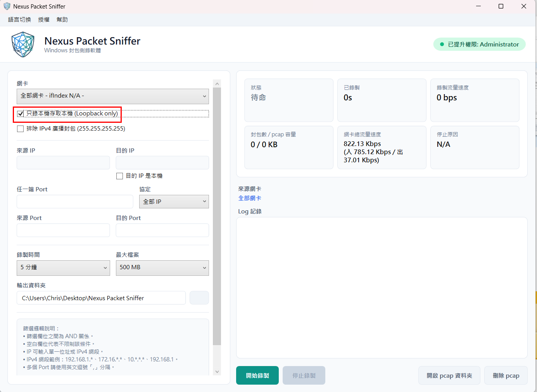Click the 目的 IP input field
537x392 pixels.
click(x=162, y=163)
